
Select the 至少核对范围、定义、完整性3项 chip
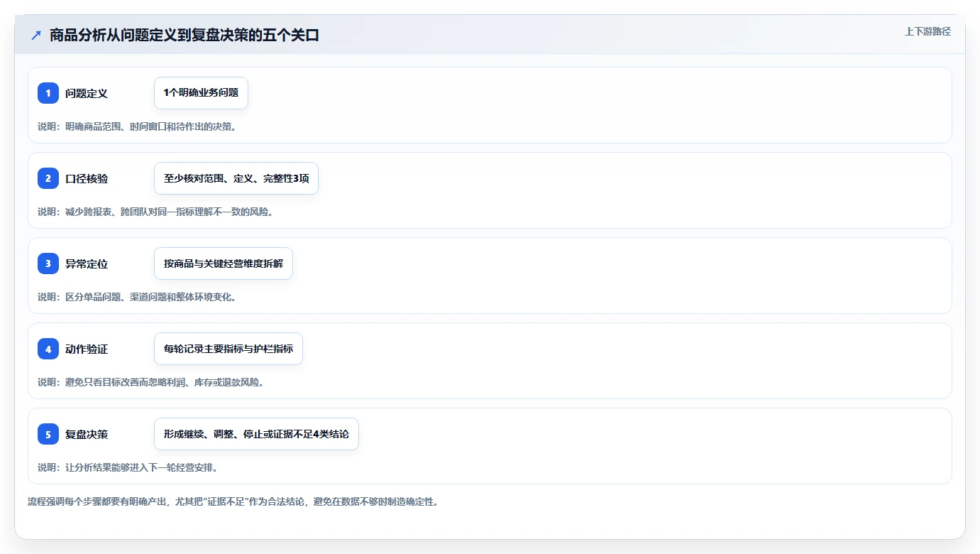(236, 178)
